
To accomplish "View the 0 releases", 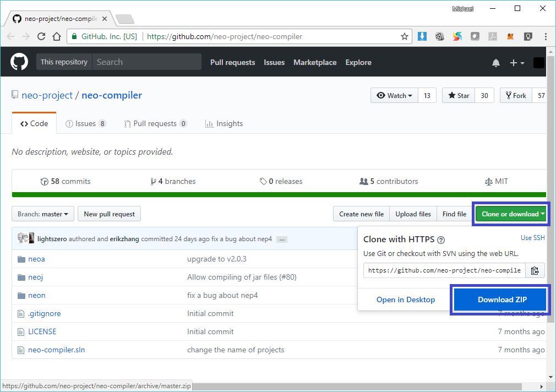I will (281, 181).
